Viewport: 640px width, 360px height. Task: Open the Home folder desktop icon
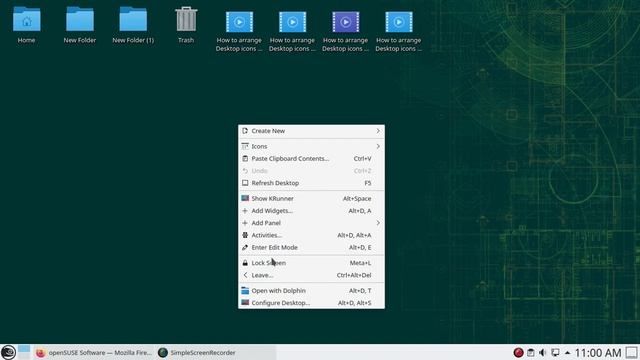click(x=27, y=24)
